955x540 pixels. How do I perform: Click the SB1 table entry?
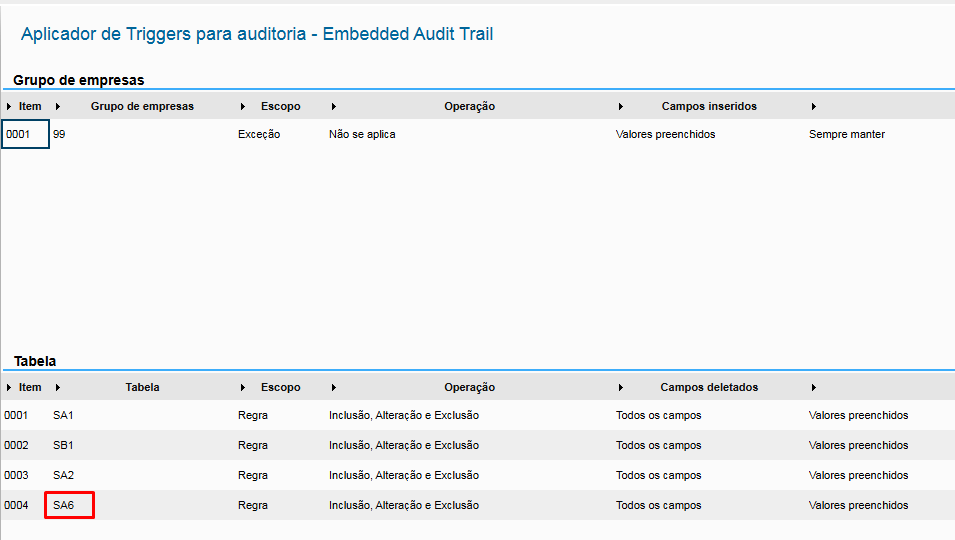tap(64, 445)
